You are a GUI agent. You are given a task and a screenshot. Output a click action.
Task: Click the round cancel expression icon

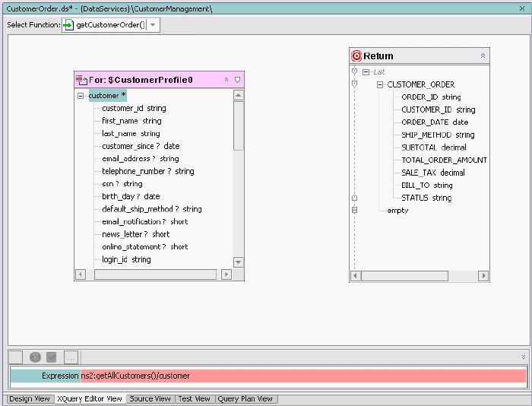pos(35,357)
